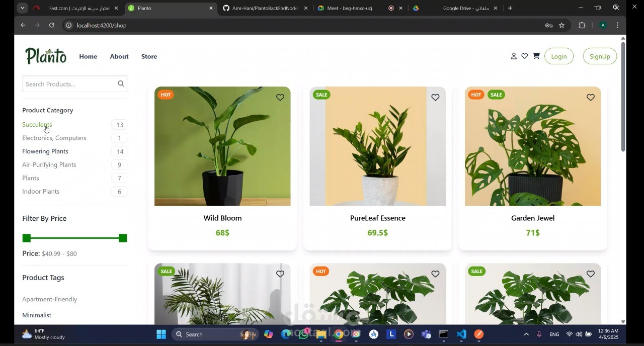
Task: Click the Login button
Action: pos(559,56)
